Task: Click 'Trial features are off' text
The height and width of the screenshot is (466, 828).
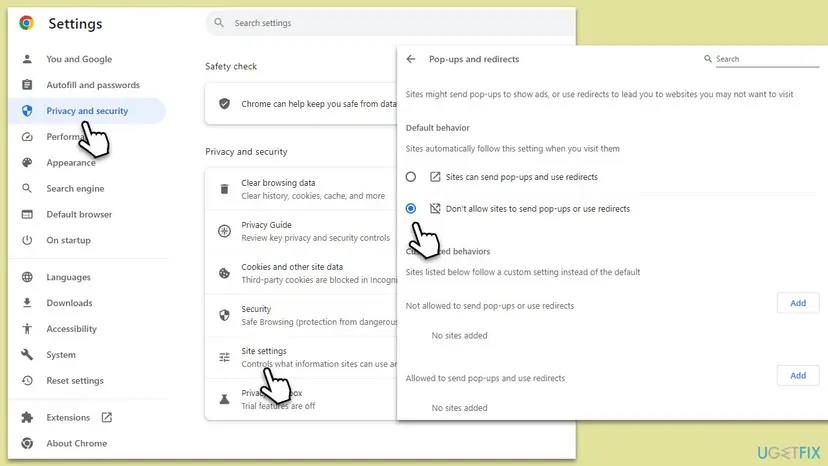Action: click(x=278, y=406)
